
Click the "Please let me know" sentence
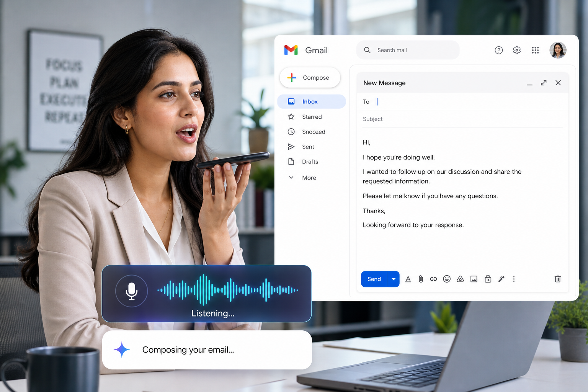[x=430, y=196]
